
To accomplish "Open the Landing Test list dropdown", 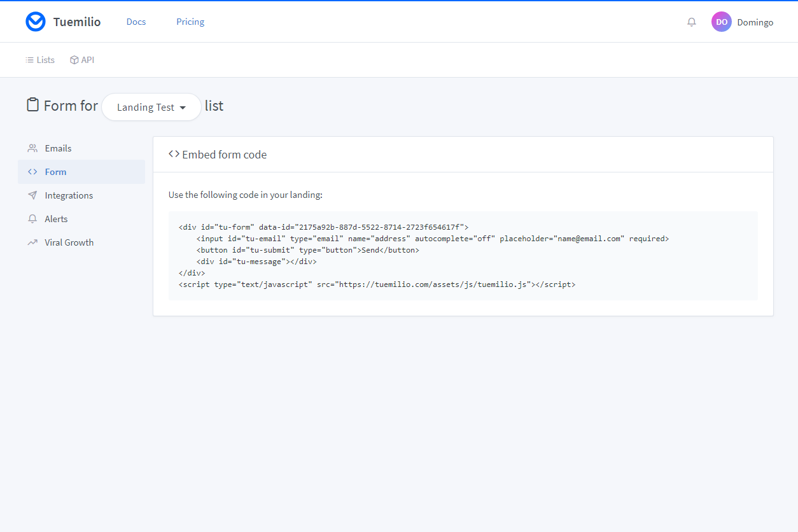I will (151, 107).
